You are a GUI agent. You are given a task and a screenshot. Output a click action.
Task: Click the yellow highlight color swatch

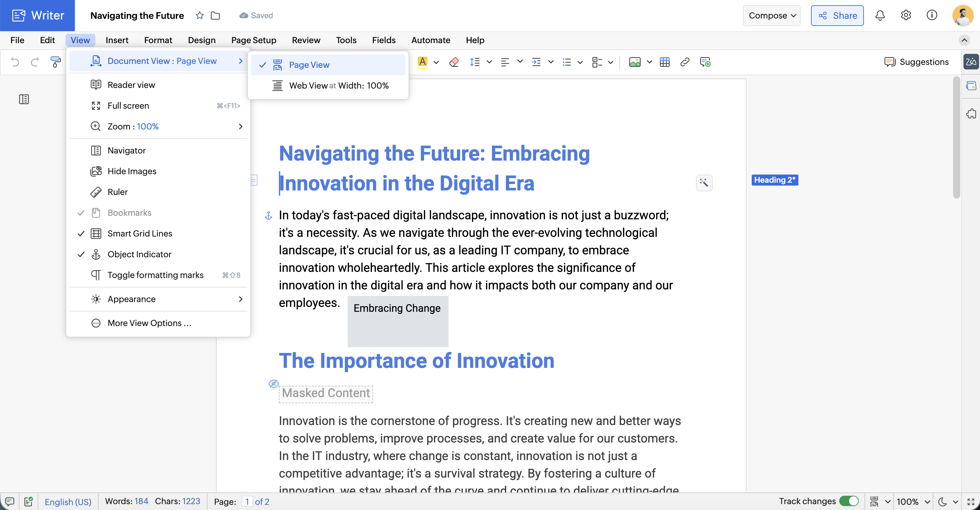click(422, 62)
